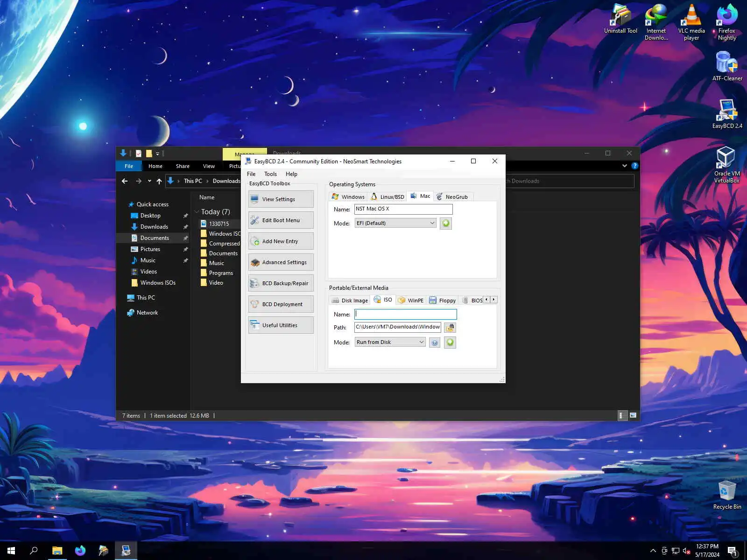Open Useful Utilities in EasyBCD

(281, 325)
